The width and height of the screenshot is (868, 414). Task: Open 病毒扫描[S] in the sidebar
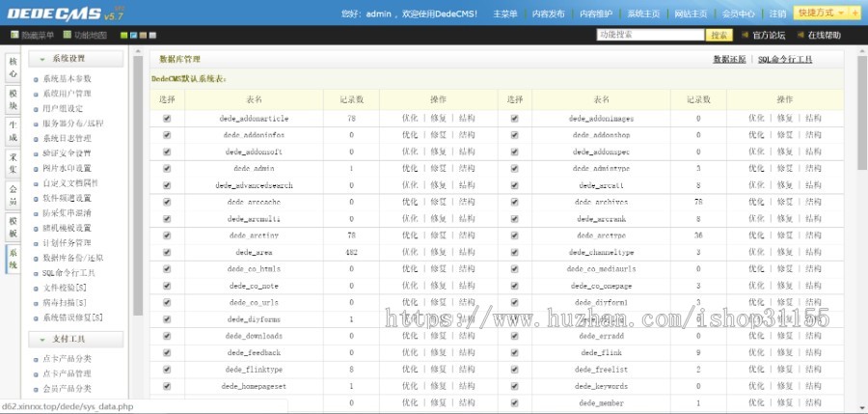tap(65, 303)
